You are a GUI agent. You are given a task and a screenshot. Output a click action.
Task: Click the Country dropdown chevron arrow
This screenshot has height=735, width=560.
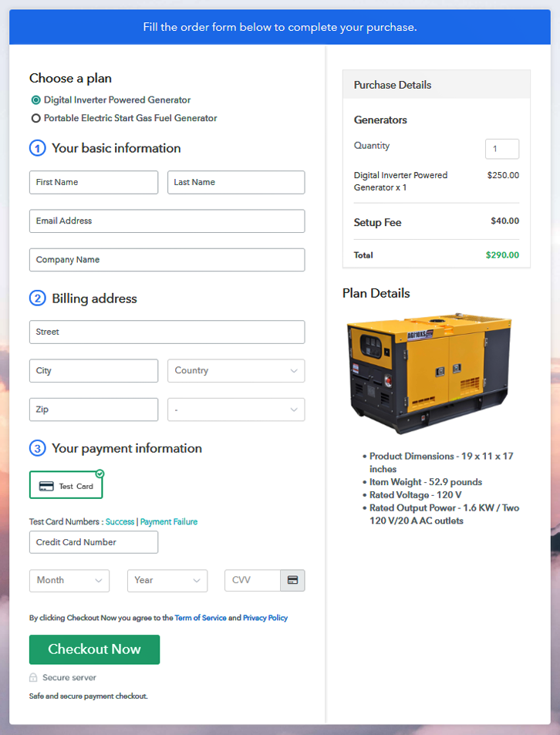point(294,371)
